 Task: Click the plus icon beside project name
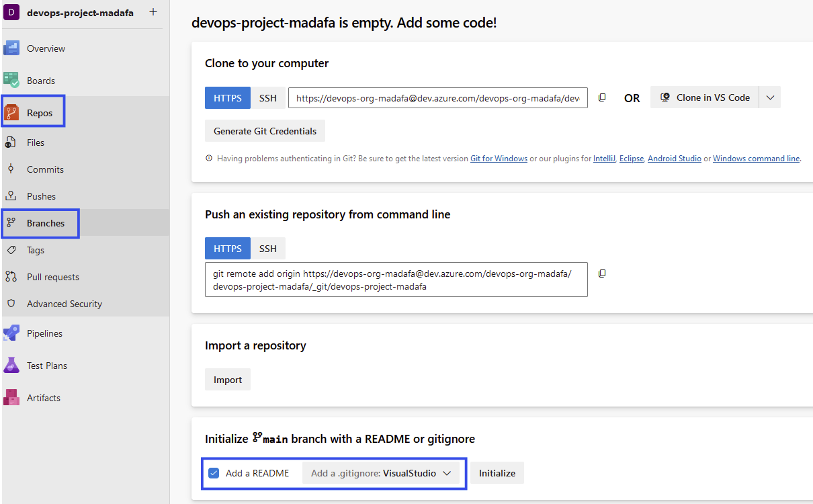[x=153, y=12]
